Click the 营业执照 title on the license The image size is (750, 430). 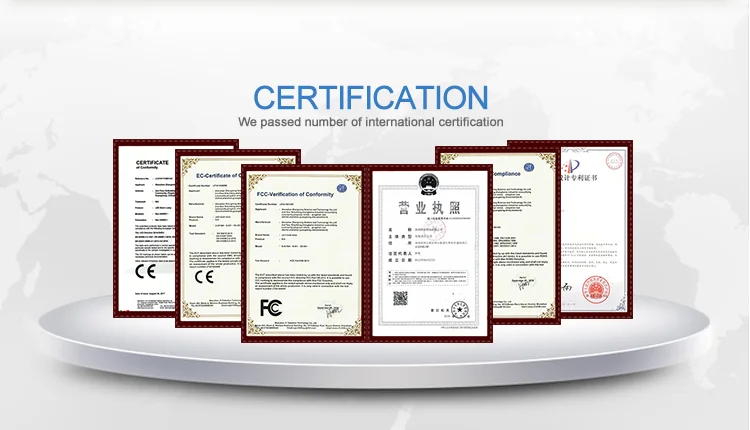coord(429,208)
